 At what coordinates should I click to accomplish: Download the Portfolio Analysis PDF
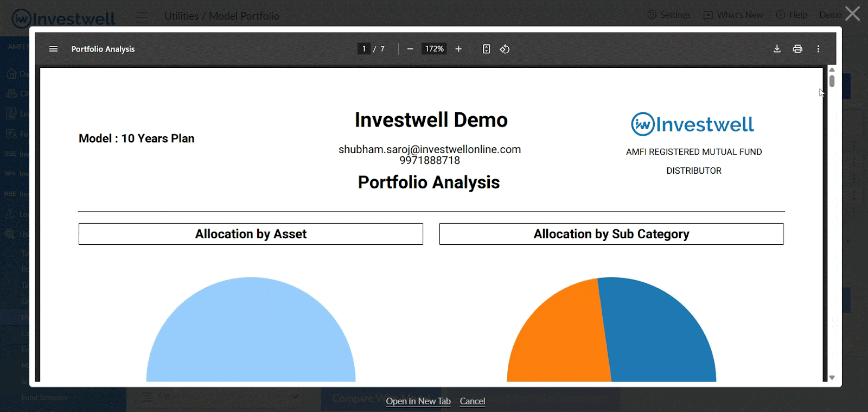pyautogui.click(x=777, y=49)
